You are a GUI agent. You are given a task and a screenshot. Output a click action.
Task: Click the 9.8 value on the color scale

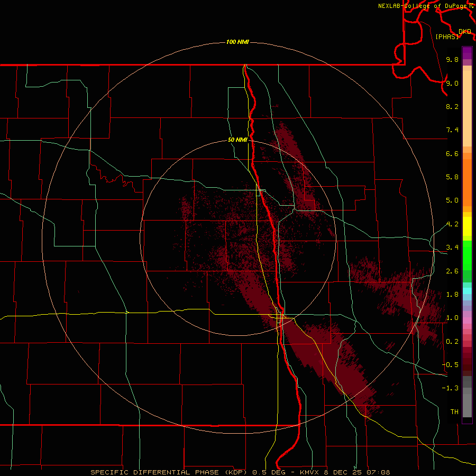452,59
